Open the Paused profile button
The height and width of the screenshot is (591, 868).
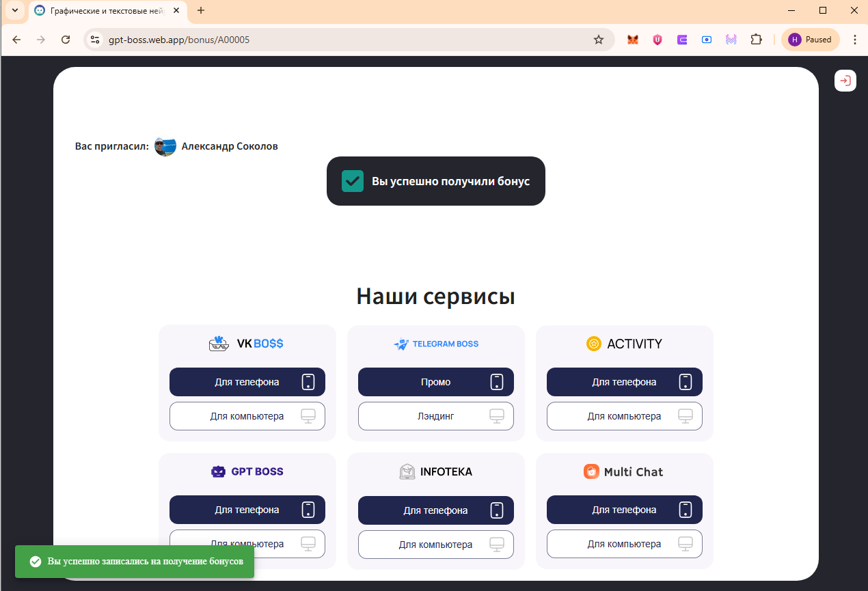pyautogui.click(x=811, y=40)
